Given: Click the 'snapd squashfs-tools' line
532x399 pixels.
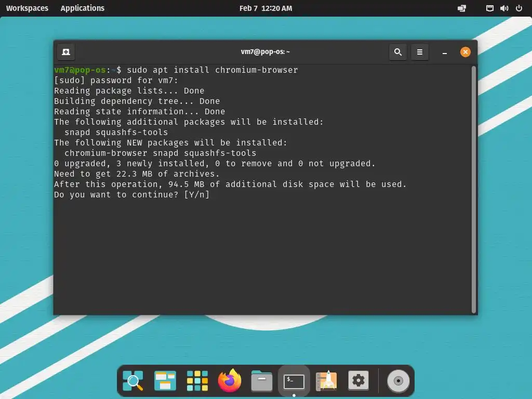Looking at the screenshot, I should [x=116, y=132].
